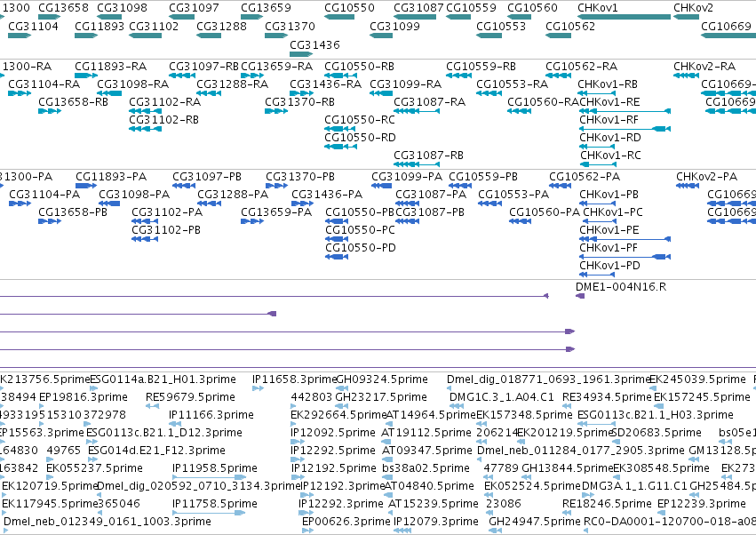Select the CG13658-RB transcript
Screen dimensions: 756x535
[50, 111]
